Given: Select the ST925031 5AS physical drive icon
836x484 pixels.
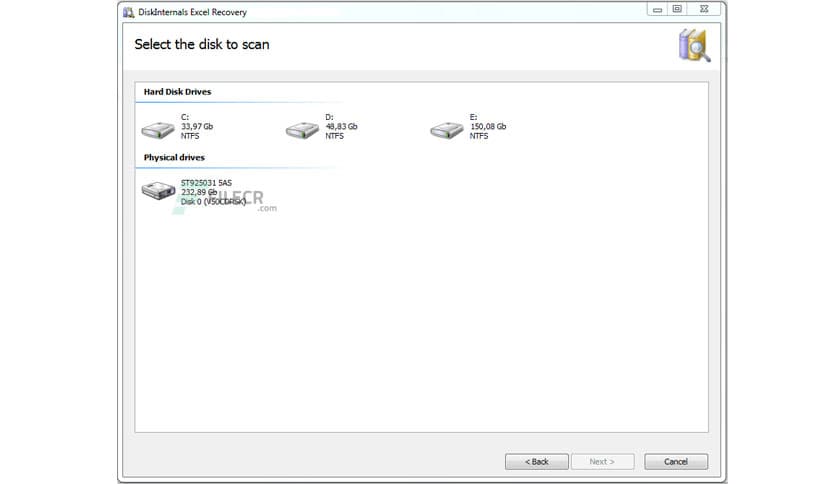Looking at the screenshot, I should [x=158, y=190].
